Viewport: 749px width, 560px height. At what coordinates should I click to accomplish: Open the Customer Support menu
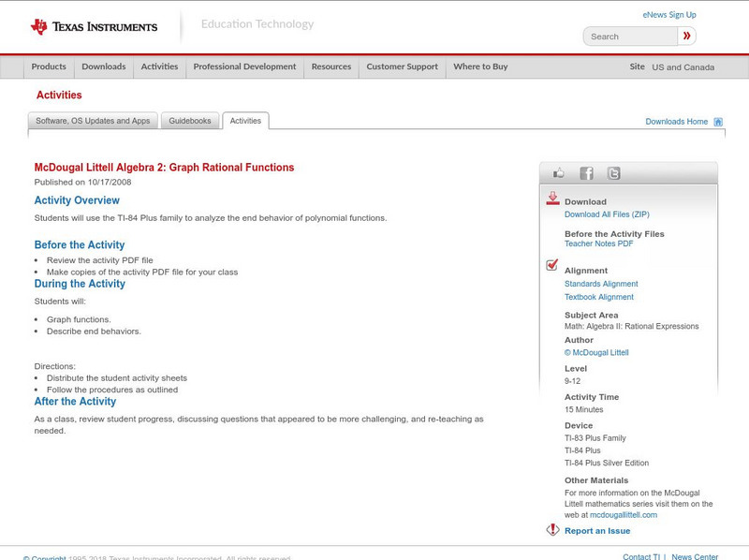tap(402, 67)
